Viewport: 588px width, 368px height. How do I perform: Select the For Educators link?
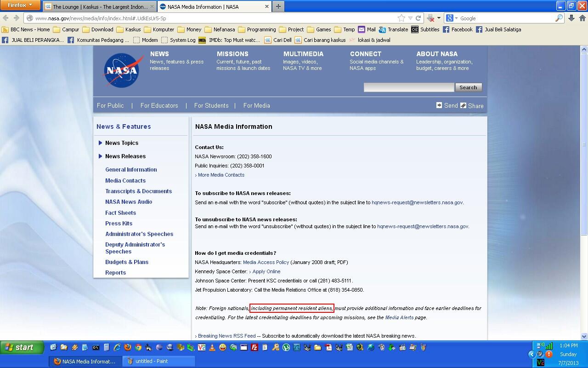(159, 105)
